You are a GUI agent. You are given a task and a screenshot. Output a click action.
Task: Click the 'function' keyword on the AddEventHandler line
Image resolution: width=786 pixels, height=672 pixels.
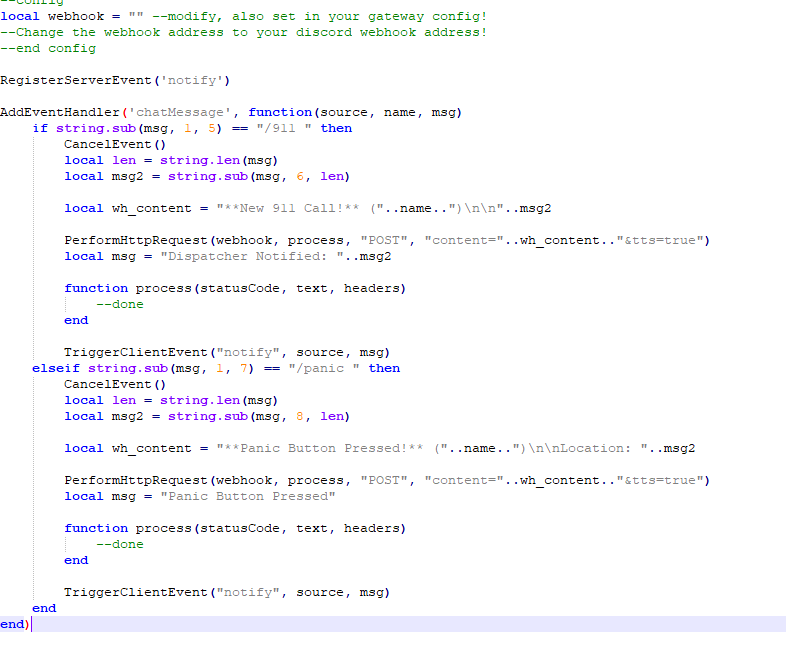point(280,113)
